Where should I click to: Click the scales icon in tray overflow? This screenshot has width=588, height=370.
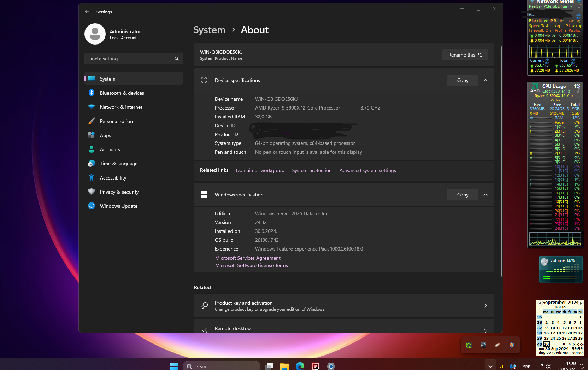[x=483, y=345]
